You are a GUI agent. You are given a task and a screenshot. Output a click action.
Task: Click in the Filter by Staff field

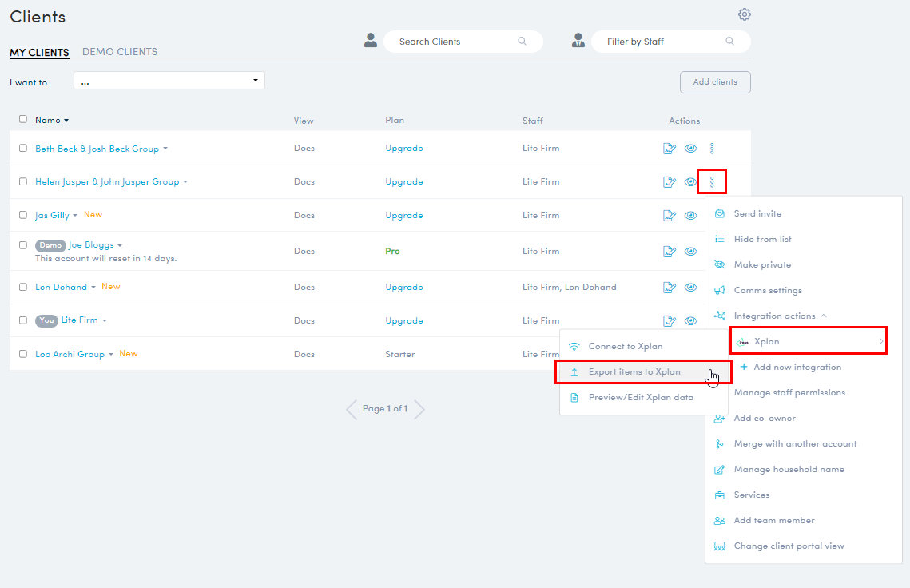click(x=663, y=42)
